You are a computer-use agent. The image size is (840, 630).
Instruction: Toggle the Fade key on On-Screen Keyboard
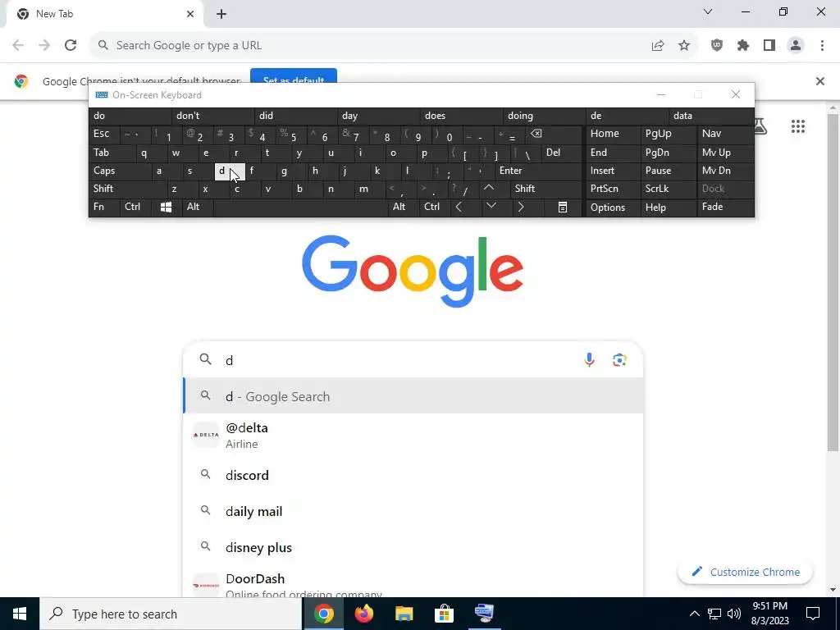point(725,208)
